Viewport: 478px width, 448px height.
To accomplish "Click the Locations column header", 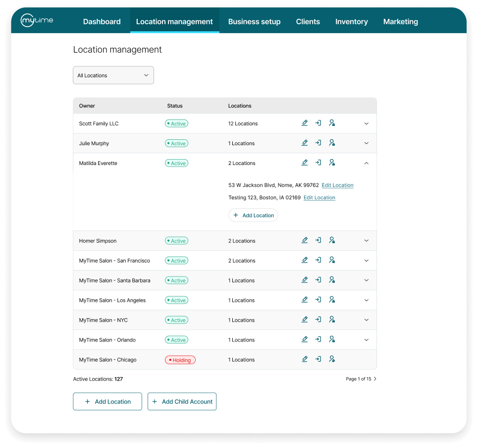I will click(240, 106).
